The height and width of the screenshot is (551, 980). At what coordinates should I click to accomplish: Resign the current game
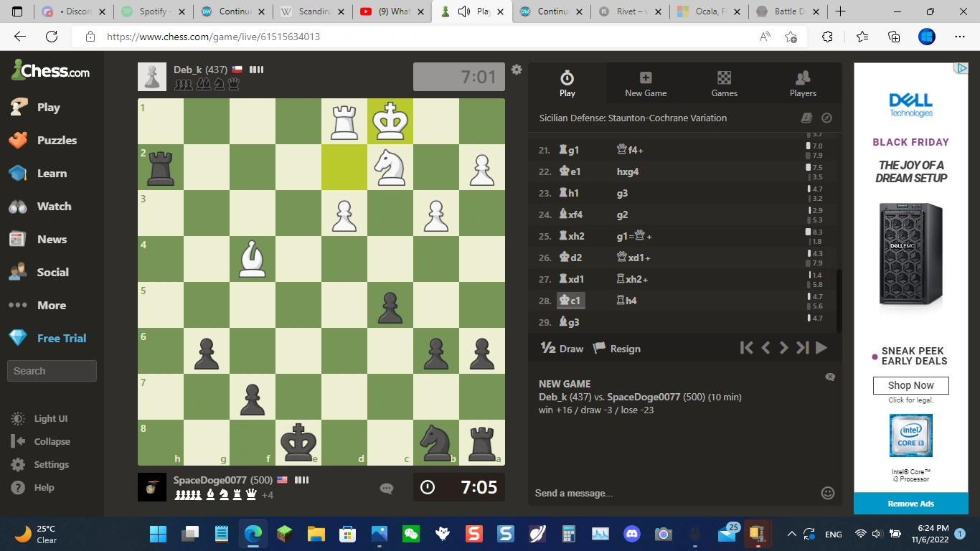point(616,348)
